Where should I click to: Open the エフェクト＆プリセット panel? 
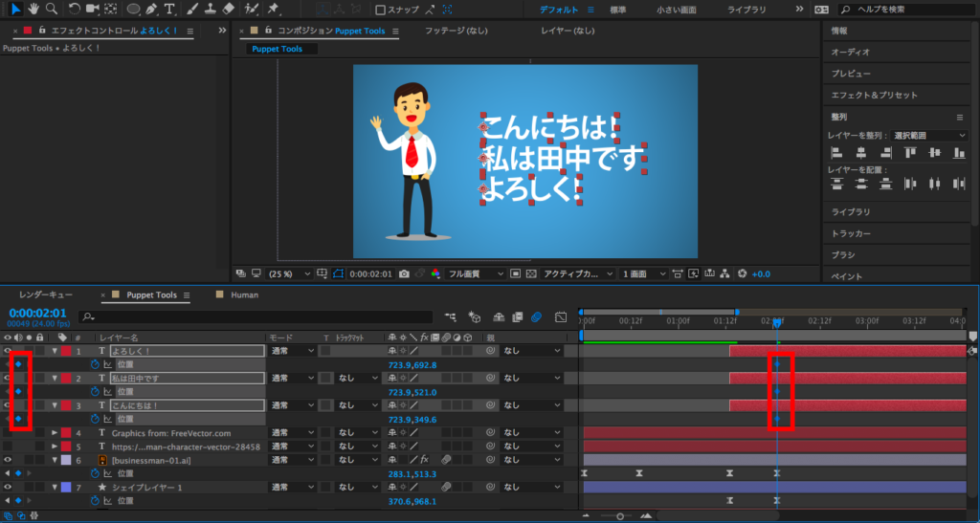[x=874, y=95]
